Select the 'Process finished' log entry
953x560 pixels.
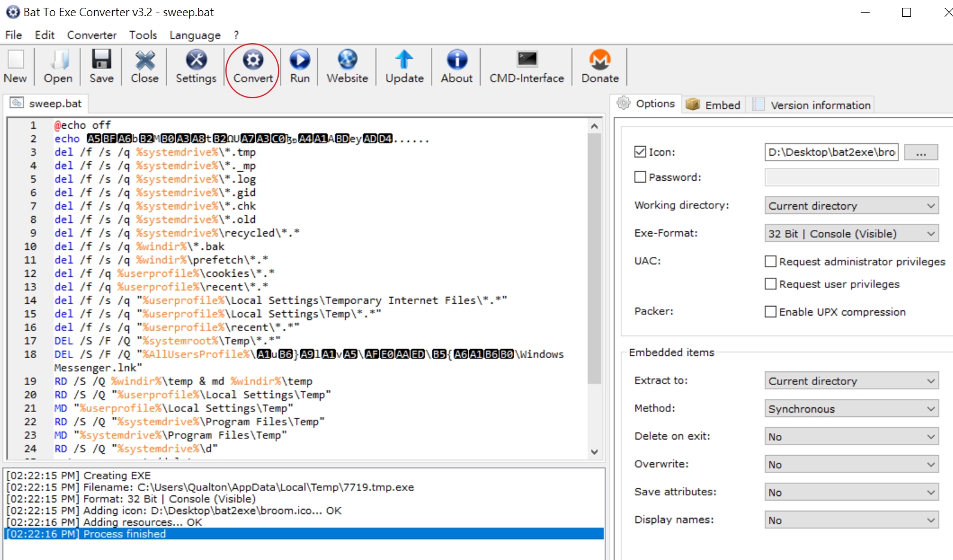click(304, 534)
